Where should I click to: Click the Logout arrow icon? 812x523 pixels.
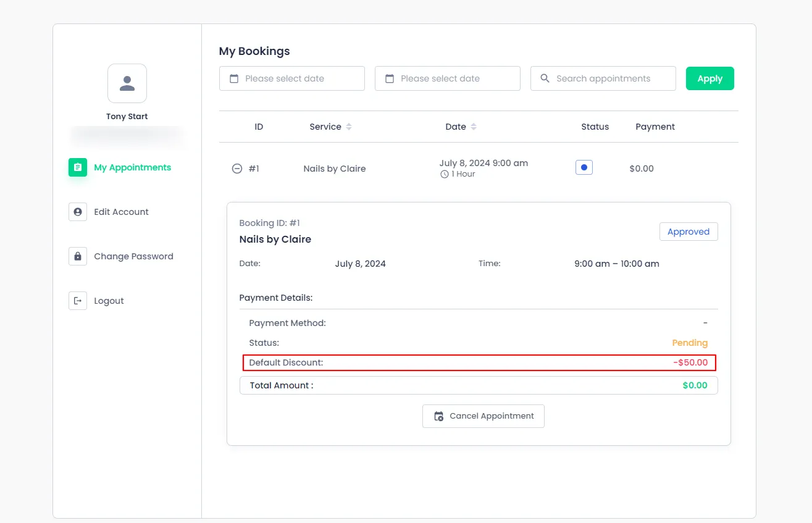78,301
